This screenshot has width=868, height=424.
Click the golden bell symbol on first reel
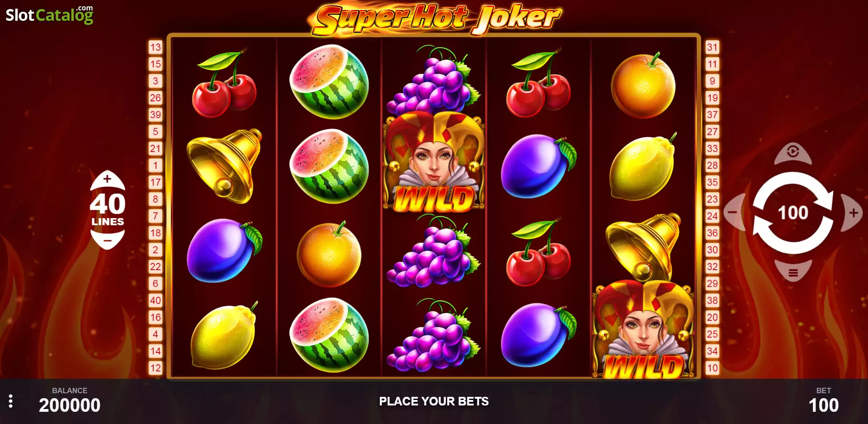pyautogui.click(x=225, y=166)
